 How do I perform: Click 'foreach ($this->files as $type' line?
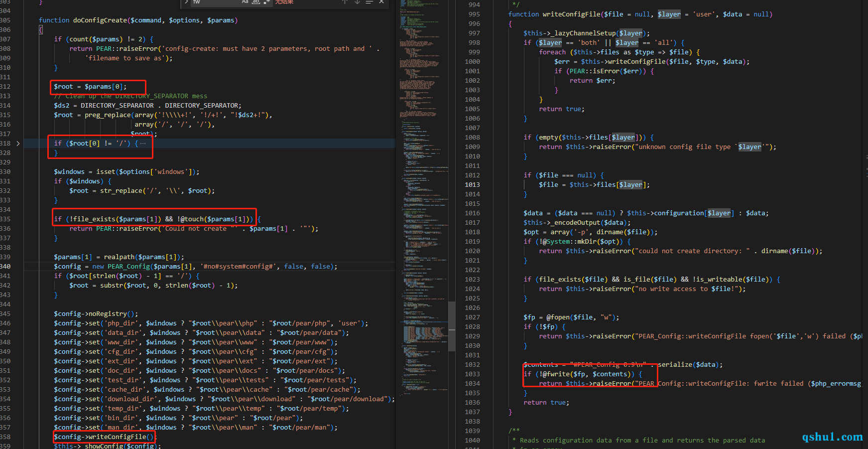point(620,52)
